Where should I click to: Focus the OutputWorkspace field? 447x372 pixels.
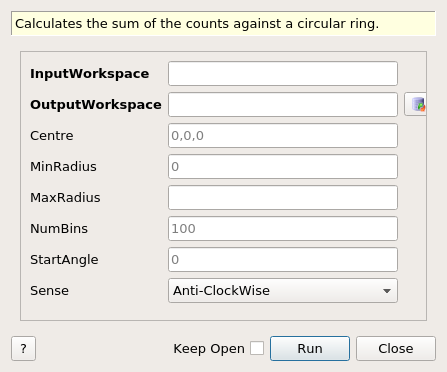[x=283, y=104]
